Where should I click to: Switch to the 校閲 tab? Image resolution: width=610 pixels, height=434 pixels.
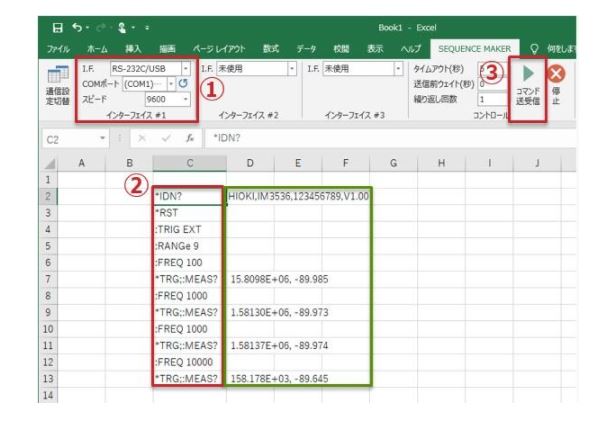tap(341, 49)
